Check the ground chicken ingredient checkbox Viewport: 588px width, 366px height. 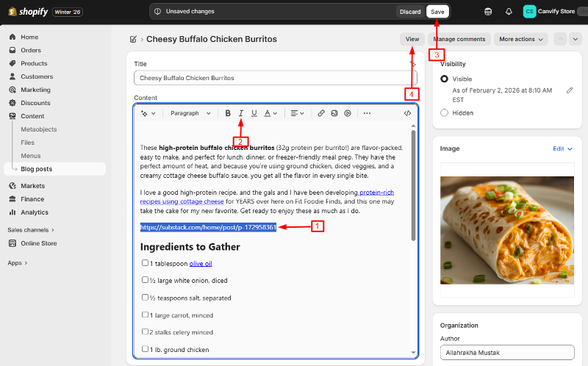coord(145,349)
